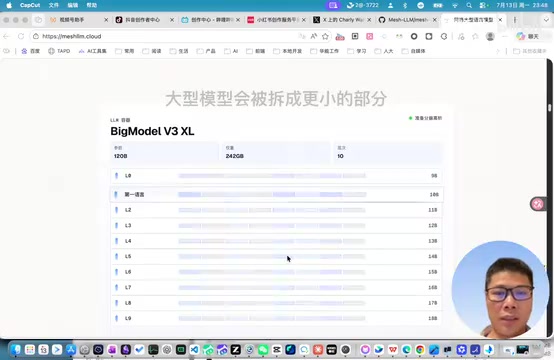554x360 pixels.
Task: Open the AI工具集 bookmark
Action: (92, 51)
